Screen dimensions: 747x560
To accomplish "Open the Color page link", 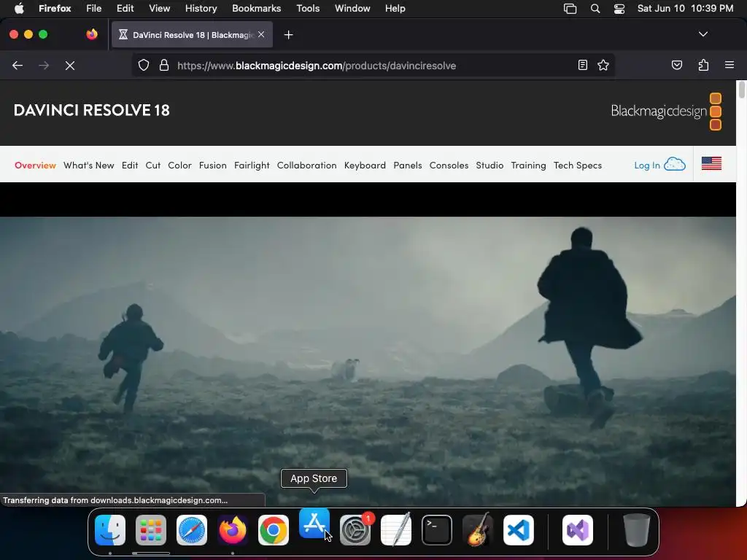I will tap(179, 166).
